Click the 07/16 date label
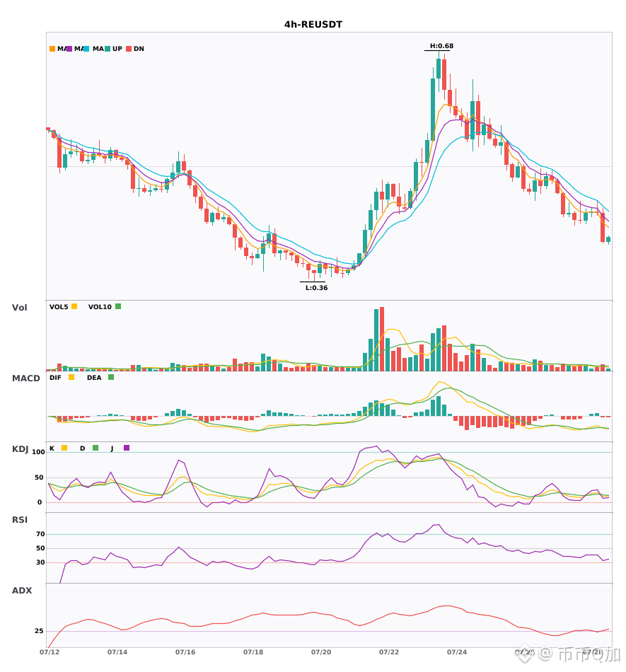Image resolution: width=626 pixels, height=672 pixels. [x=185, y=652]
